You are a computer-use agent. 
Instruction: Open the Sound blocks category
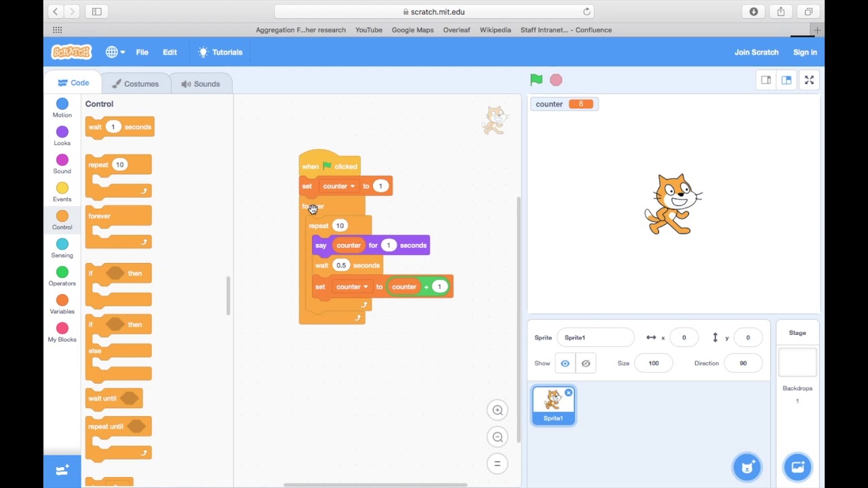[x=62, y=164]
